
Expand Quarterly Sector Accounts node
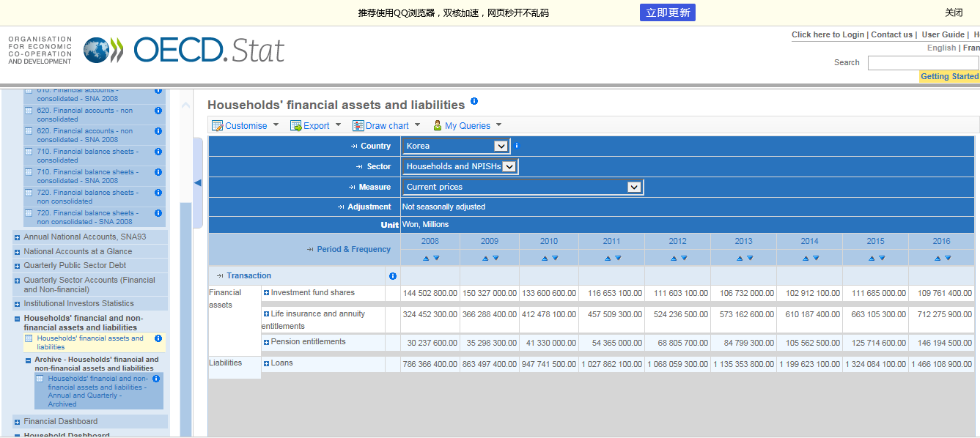[17, 281]
